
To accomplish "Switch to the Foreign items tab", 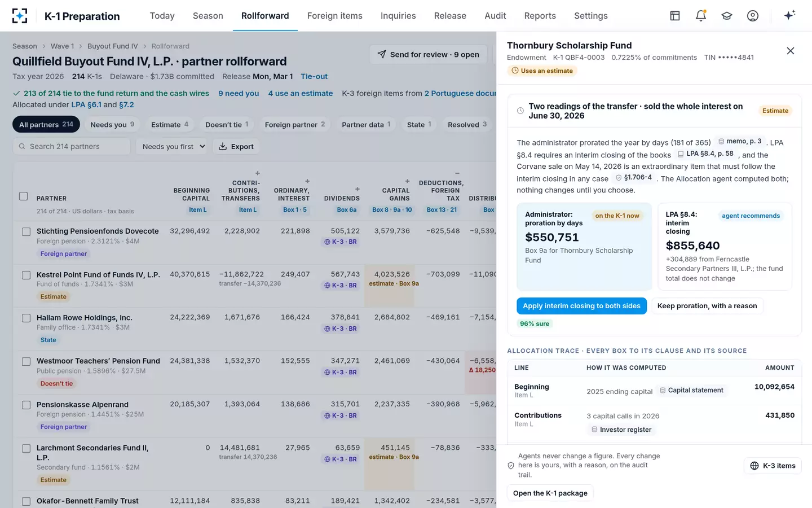I will 335,16.
